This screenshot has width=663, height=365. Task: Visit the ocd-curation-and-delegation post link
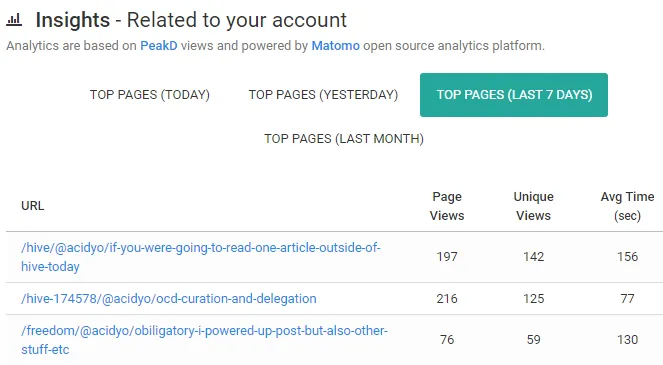[x=169, y=299]
